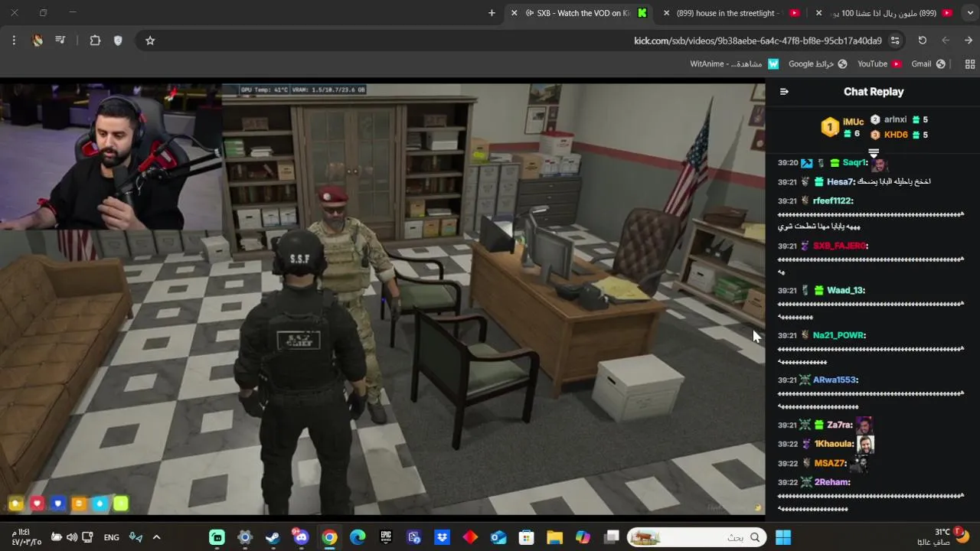Open Dropbox from taskbar
980x551 pixels.
pyautogui.click(x=442, y=537)
